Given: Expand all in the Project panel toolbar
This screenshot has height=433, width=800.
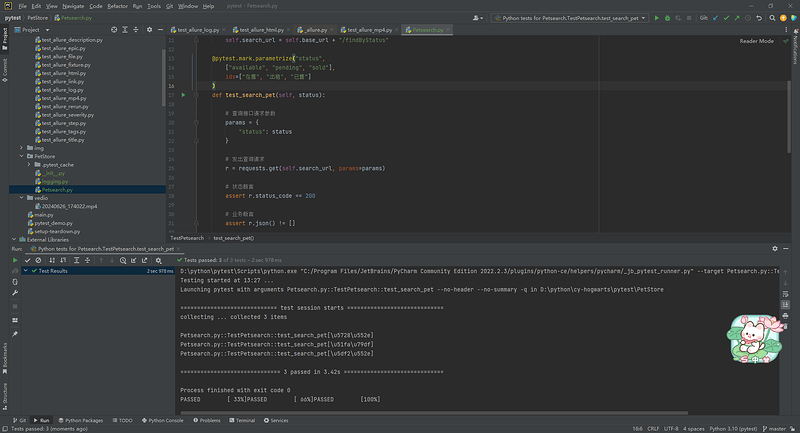Looking at the screenshot, I should 125,30.
